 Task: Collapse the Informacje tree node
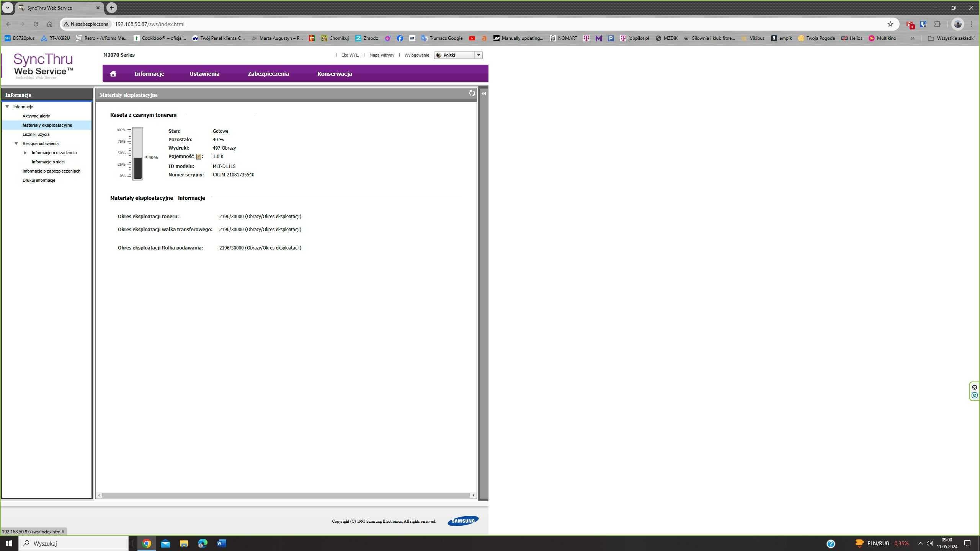(x=7, y=107)
